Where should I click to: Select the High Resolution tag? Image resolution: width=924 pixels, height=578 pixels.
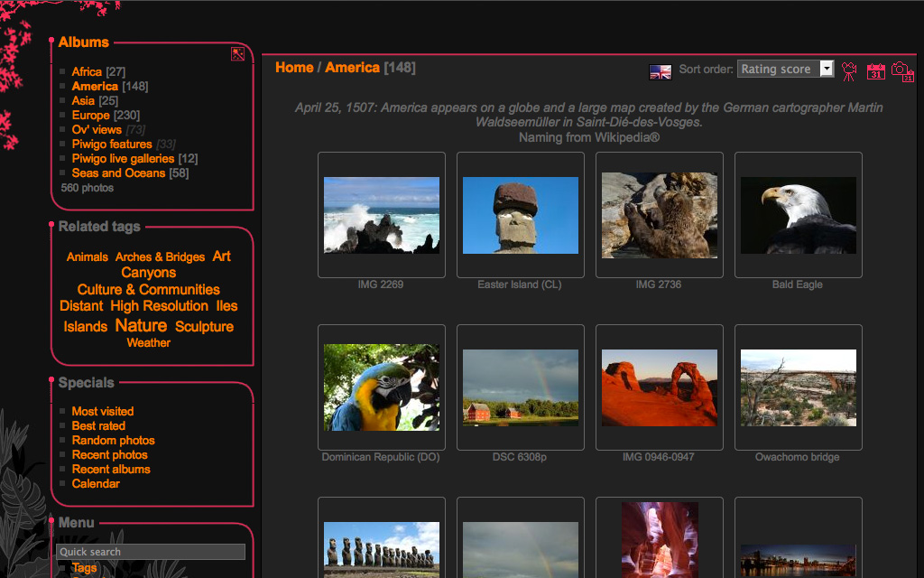(159, 306)
